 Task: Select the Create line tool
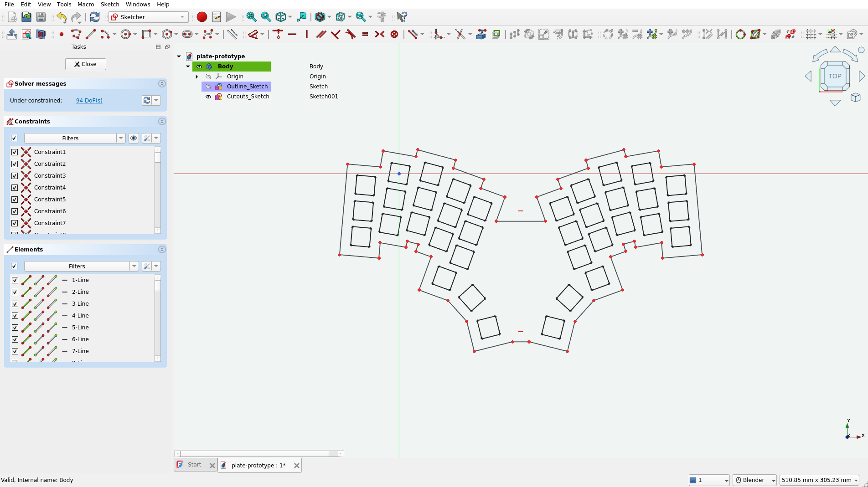click(91, 34)
